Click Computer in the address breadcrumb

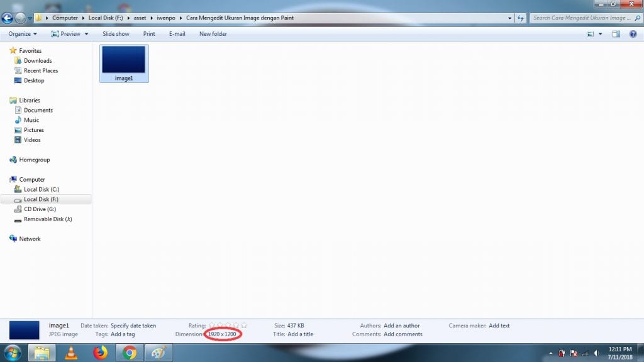[65, 18]
